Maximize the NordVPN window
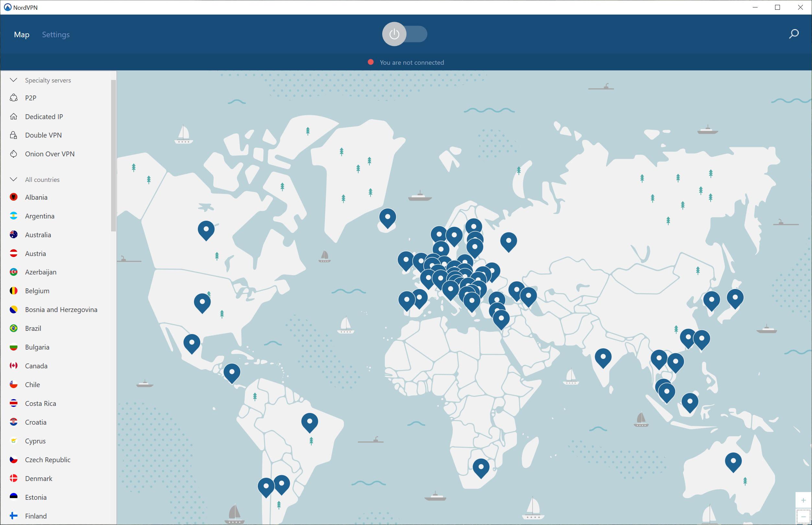The width and height of the screenshot is (812, 525). [778, 7]
